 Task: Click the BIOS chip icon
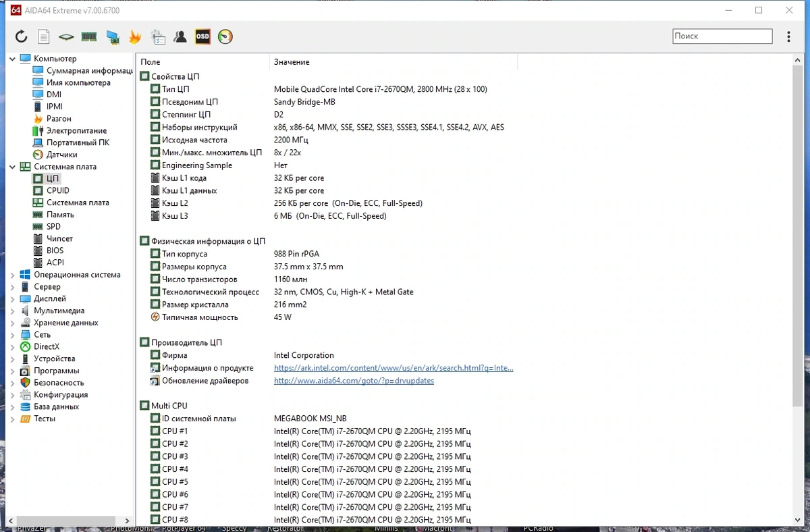38,250
